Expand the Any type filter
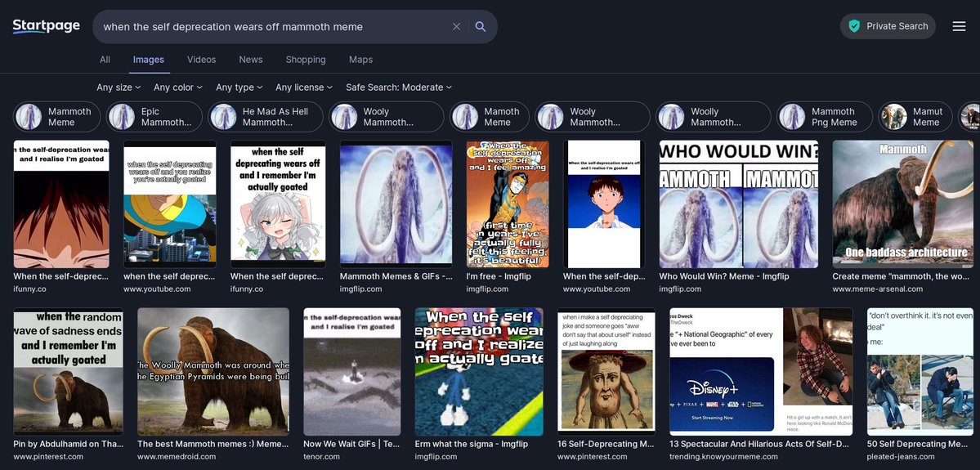This screenshot has height=470, width=980. 239,87
